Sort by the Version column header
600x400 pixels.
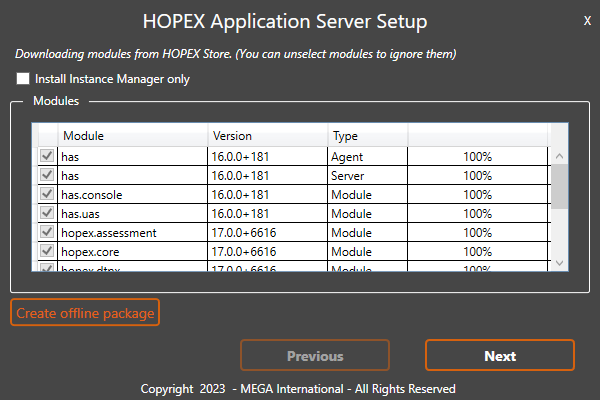pos(267,136)
